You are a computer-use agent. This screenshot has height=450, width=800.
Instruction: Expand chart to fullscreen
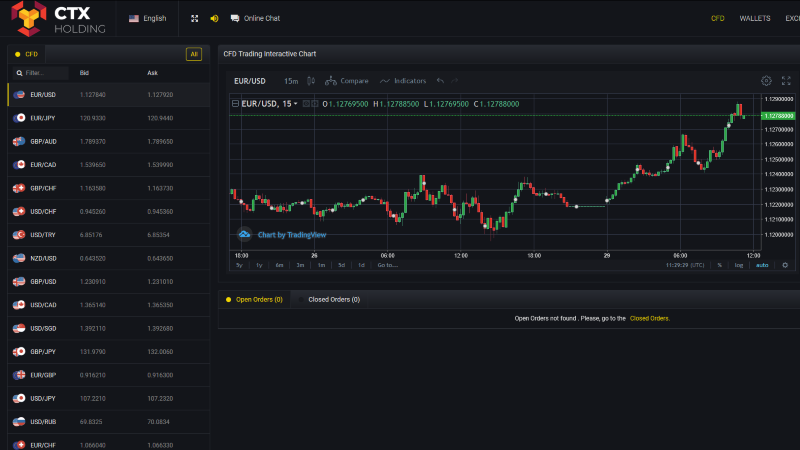pyautogui.click(x=786, y=81)
